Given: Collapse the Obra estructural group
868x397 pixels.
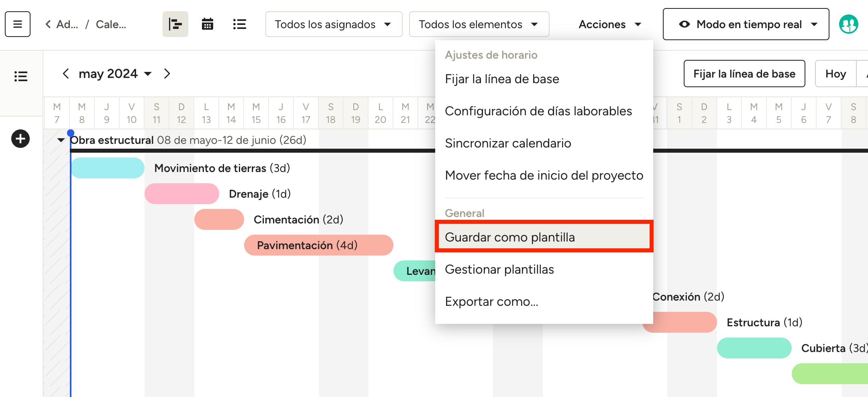Looking at the screenshot, I should 61,140.
